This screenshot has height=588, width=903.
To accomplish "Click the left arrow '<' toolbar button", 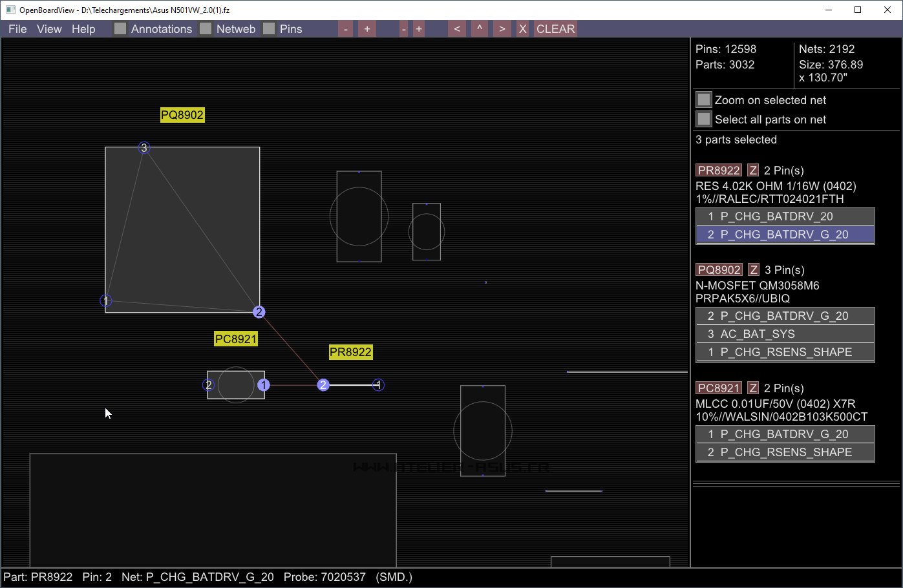I will (x=457, y=29).
